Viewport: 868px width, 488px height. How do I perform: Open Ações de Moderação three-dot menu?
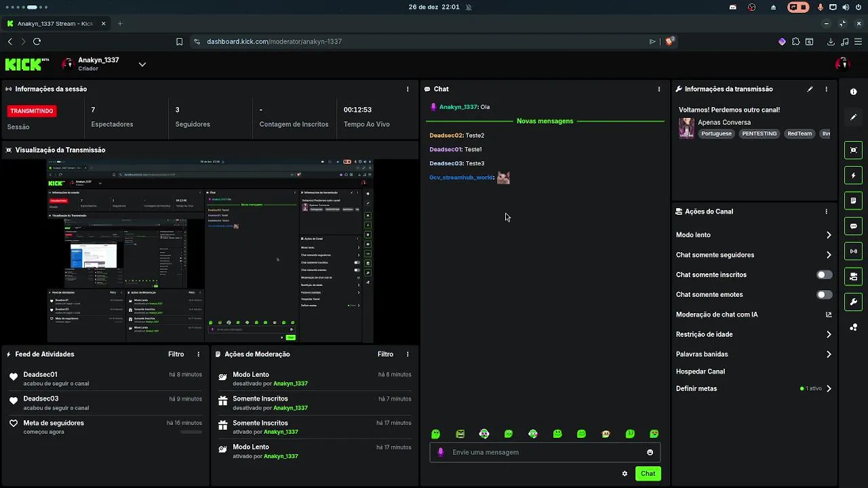408,354
